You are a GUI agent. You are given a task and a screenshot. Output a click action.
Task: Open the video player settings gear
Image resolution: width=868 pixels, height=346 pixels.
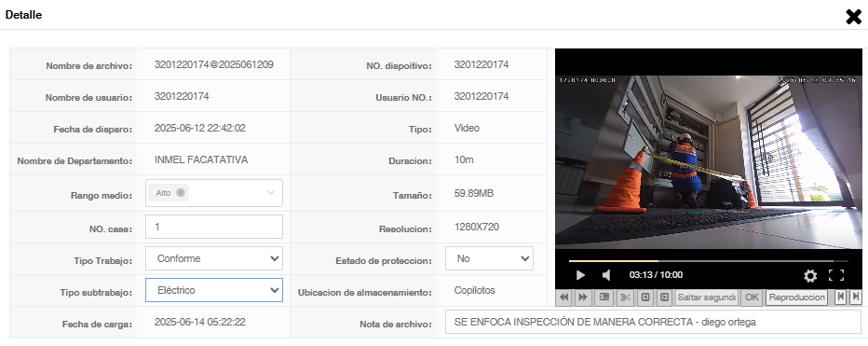tap(810, 275)
